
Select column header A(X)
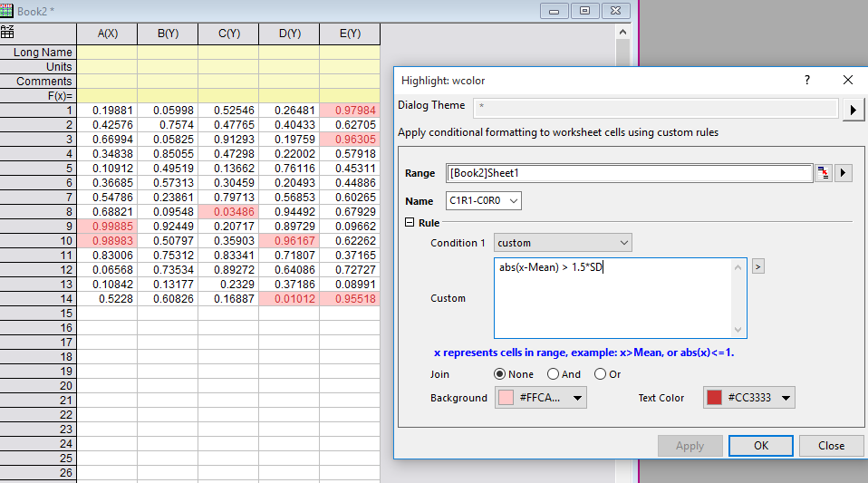108,34
